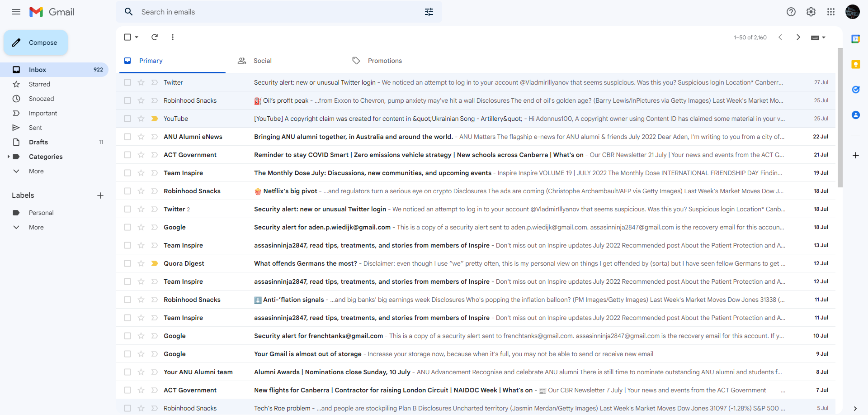Expand More under Labels
868x415 pixels.
(x=36, y=227)
